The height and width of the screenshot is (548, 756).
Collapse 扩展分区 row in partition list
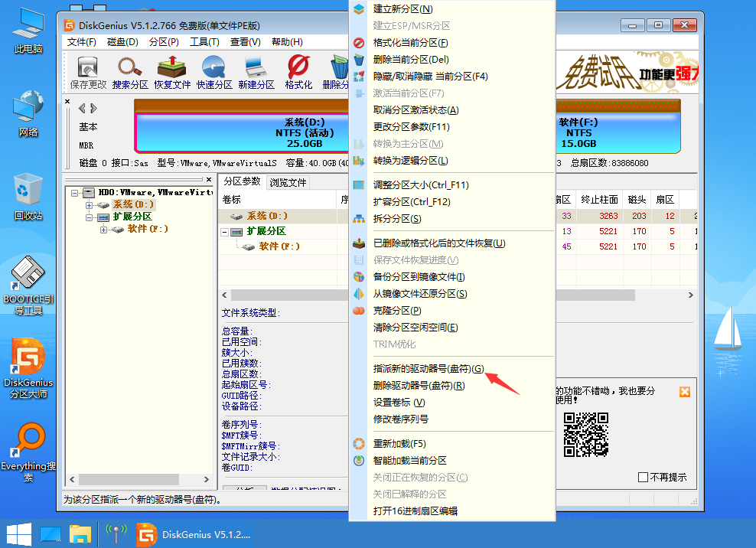click(x=224, y=231)
